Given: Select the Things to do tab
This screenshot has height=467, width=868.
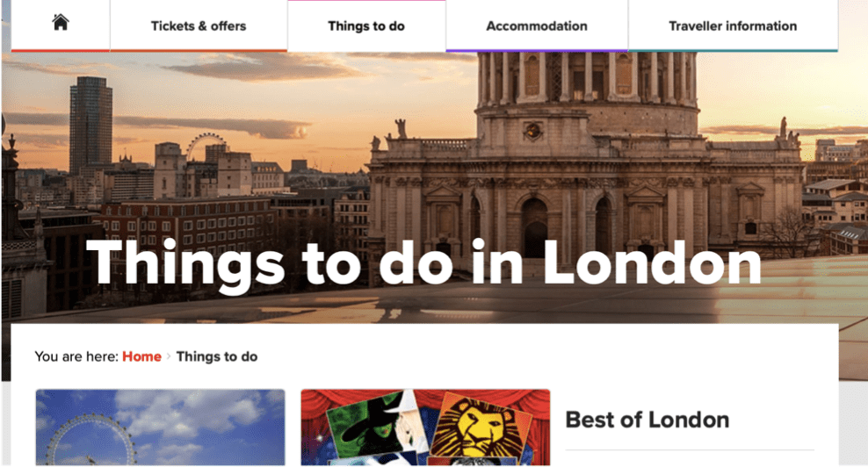Looking at the screenshot, I should coord(366,26).
